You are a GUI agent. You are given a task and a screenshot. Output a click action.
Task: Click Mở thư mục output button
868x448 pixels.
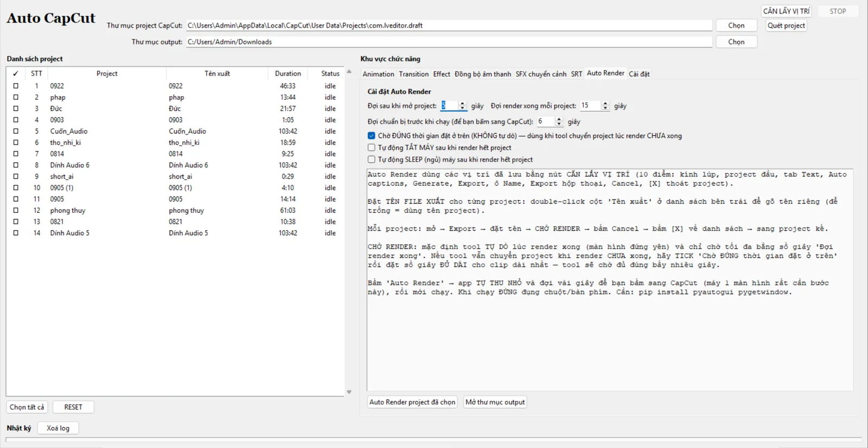tap(495, 402)
